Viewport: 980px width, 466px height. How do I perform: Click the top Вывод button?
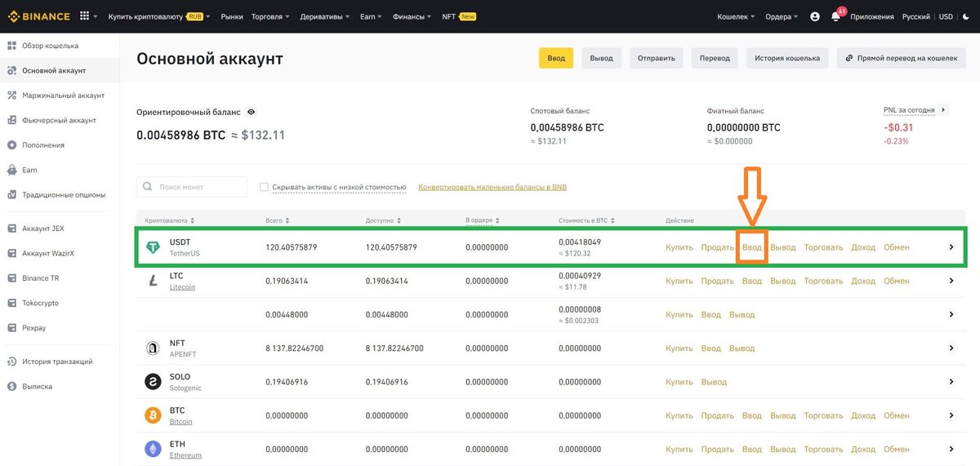tap(601, 58)
